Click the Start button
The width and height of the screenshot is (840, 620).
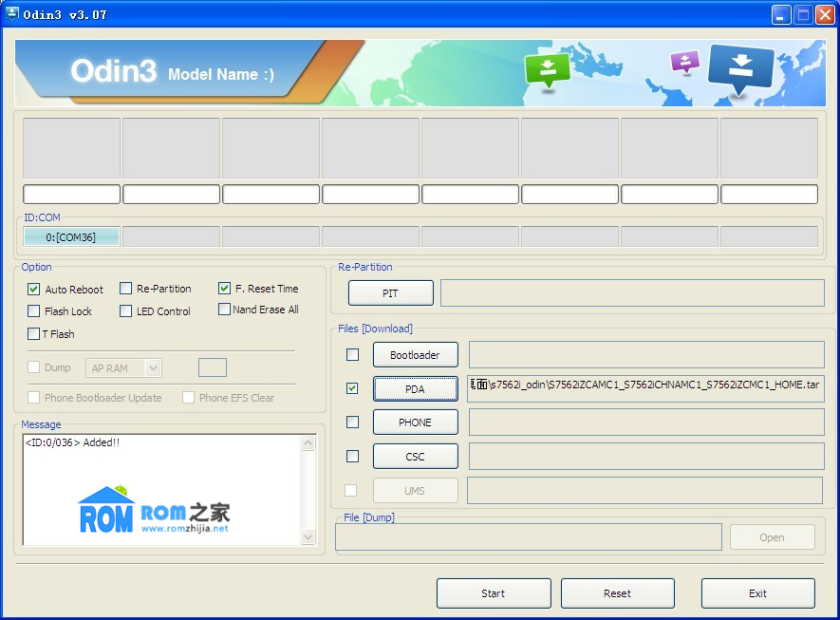point(494,593)
